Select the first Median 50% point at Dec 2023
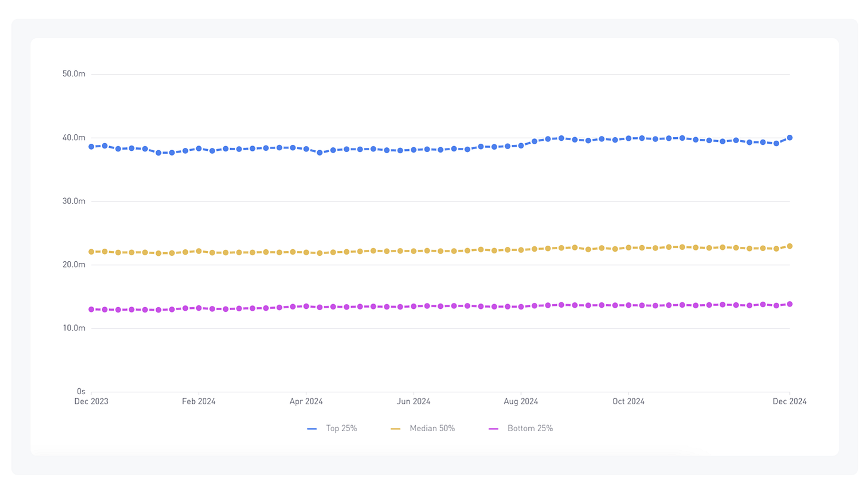 [x=91, y=252]
